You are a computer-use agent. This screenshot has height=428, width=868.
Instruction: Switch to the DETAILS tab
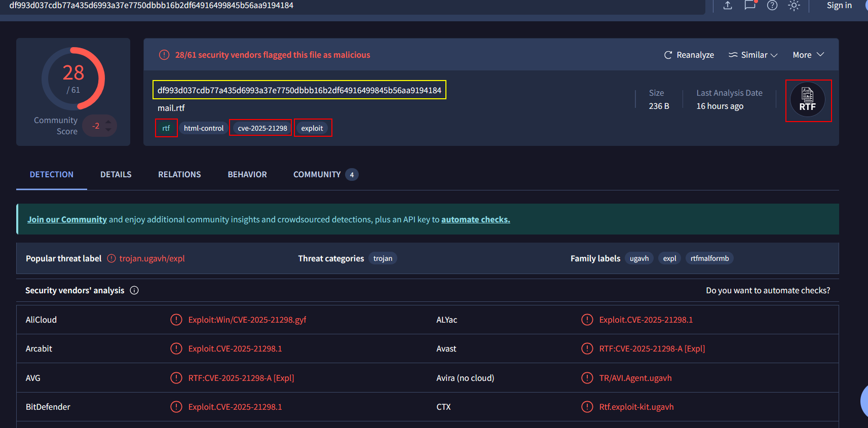(x=116, y=174)
